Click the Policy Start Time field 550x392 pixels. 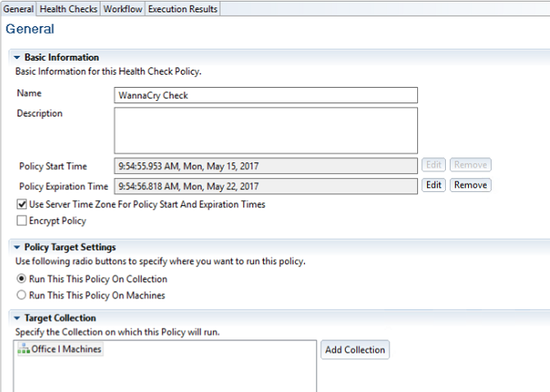266,166
